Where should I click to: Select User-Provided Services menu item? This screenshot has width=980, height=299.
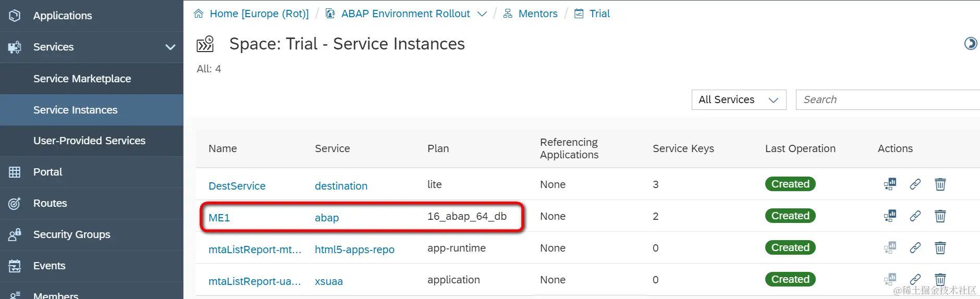point(89,141)
